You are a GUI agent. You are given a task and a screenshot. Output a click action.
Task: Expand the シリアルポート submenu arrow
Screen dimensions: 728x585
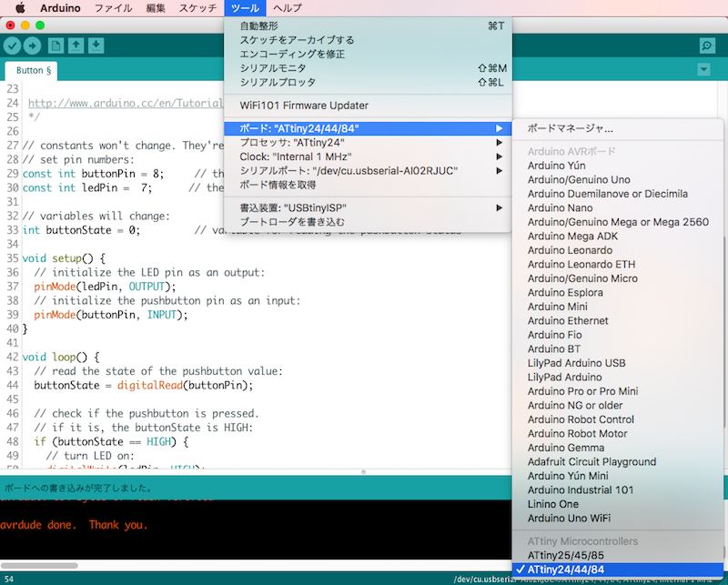coord(499,171)
